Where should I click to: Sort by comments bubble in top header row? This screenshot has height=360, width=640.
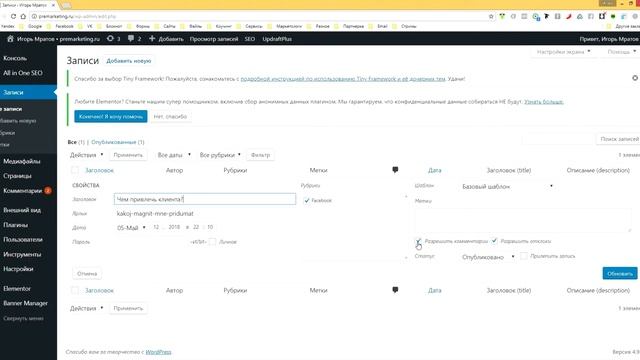(x=395, y=170)
